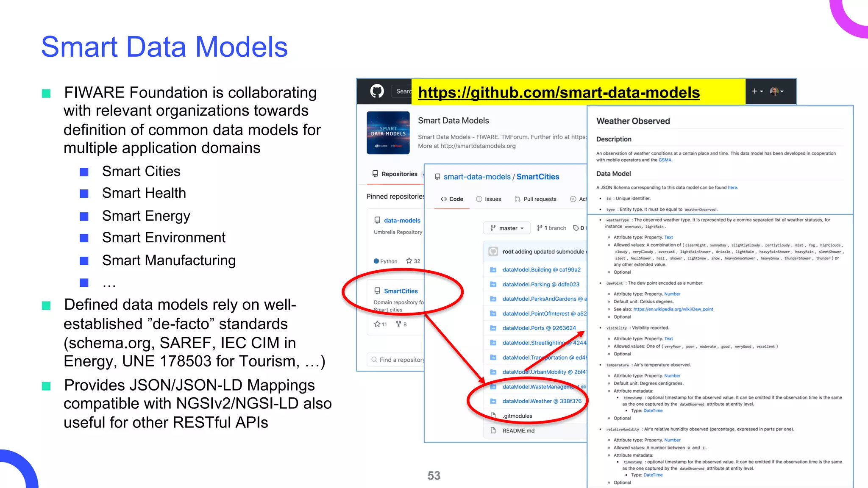Click the star count 32 on data-models
The image size is (868, 488).
pyautogui.click(x=413, y=261)
